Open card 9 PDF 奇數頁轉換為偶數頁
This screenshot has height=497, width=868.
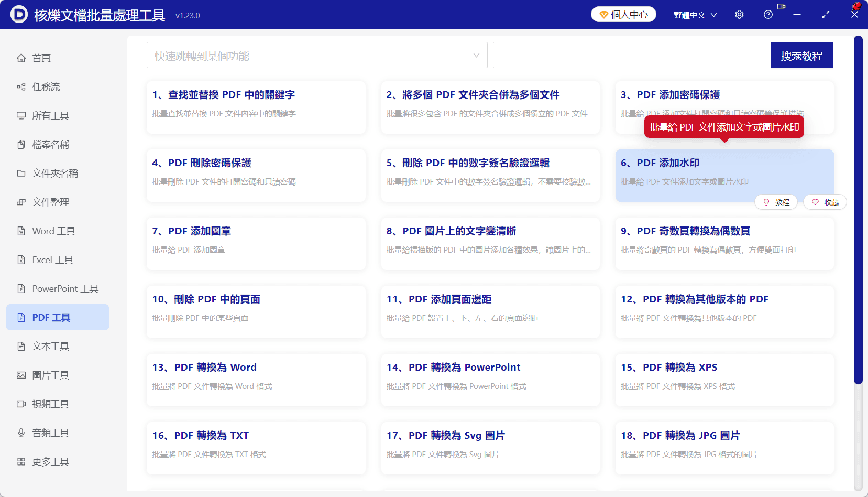click(x=724, y=244)
